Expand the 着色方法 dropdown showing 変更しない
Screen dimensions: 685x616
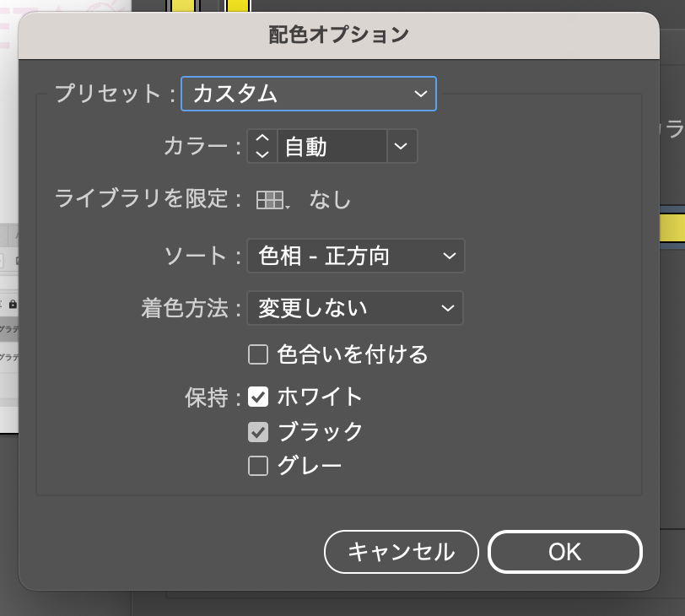click(354, 308)
